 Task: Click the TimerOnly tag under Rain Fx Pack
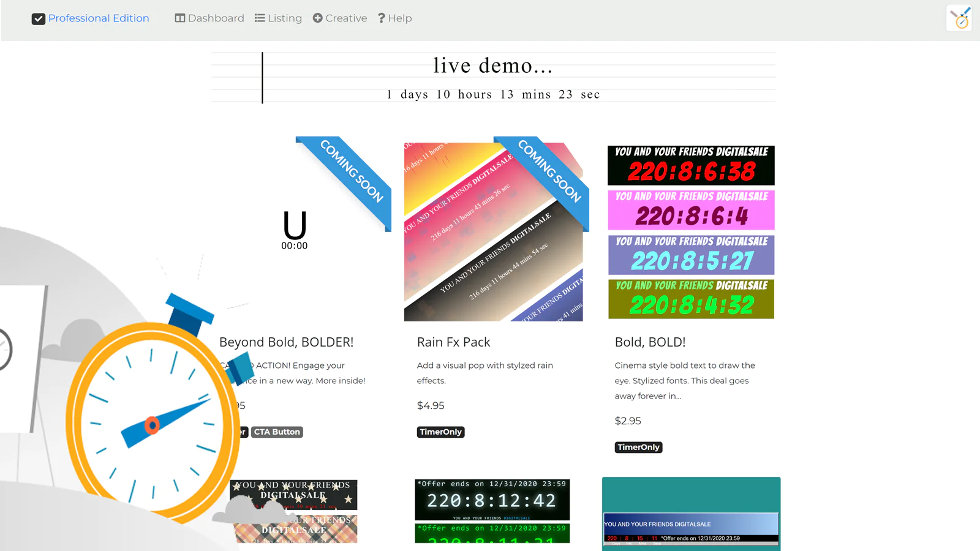[x=440, y=432]
